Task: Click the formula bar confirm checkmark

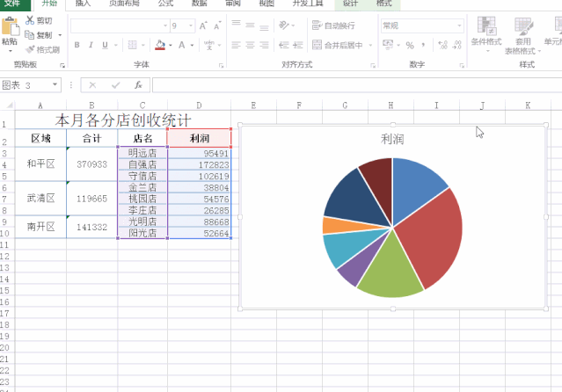Action: click(x=115, y=85)
